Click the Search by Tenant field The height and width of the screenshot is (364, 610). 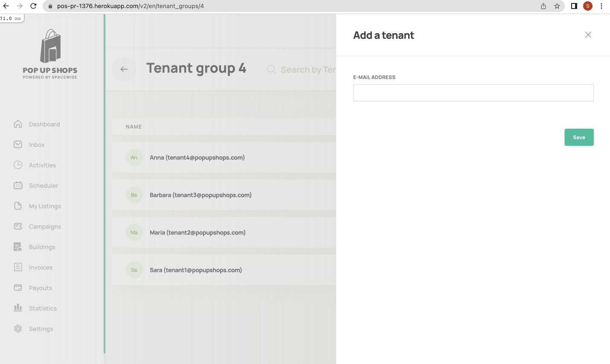[x=307, y=69]
